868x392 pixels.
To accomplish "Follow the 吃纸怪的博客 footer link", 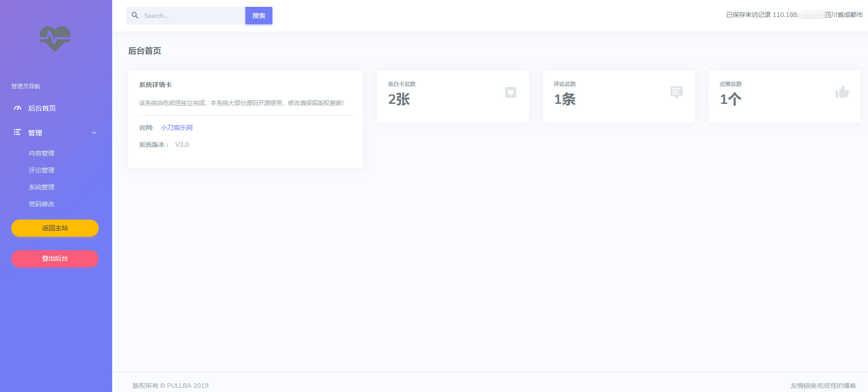I will tap(836, 386).
